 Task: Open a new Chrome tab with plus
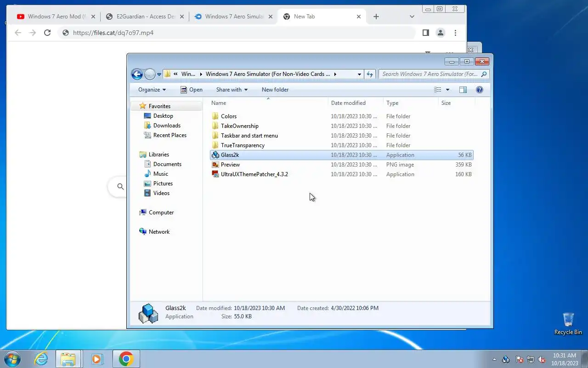tap(376, 17)
